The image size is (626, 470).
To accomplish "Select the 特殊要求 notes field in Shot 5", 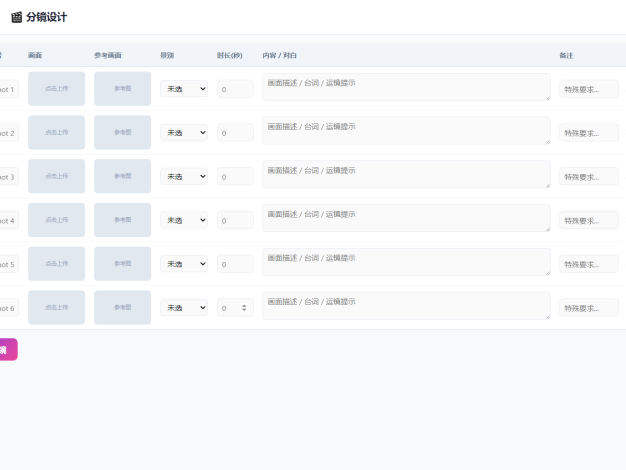I will click(x=589, y=264).
